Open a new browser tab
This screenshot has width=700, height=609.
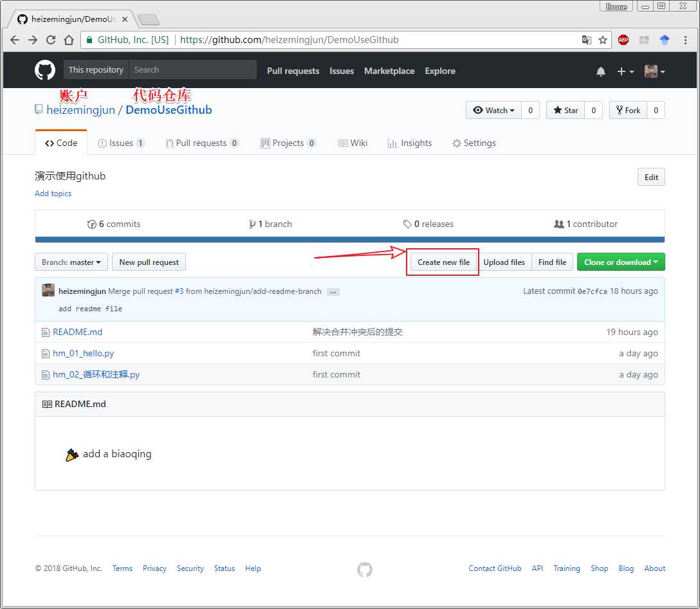click(148, 20)
